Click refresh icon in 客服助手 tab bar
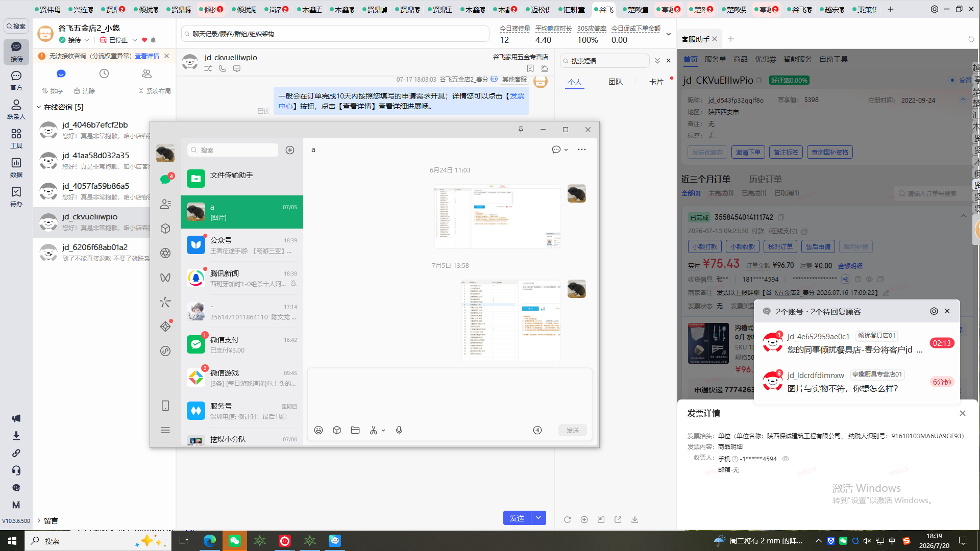Screen dimensions: 980x551 tap(971, 39)
